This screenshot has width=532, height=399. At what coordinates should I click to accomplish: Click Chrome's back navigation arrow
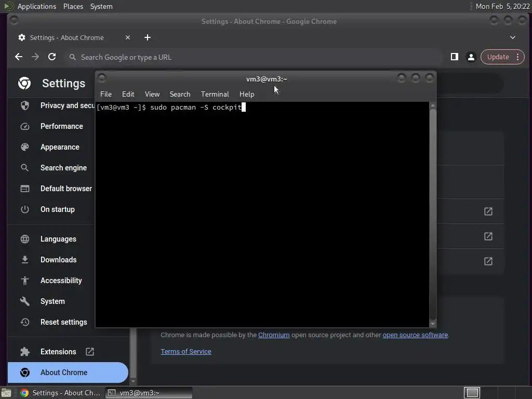point(19,57)
